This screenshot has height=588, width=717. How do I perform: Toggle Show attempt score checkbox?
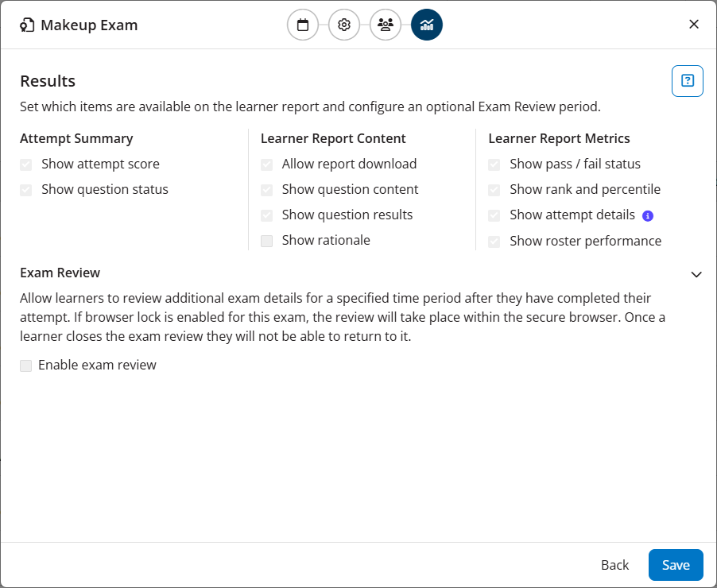point(26,164)
